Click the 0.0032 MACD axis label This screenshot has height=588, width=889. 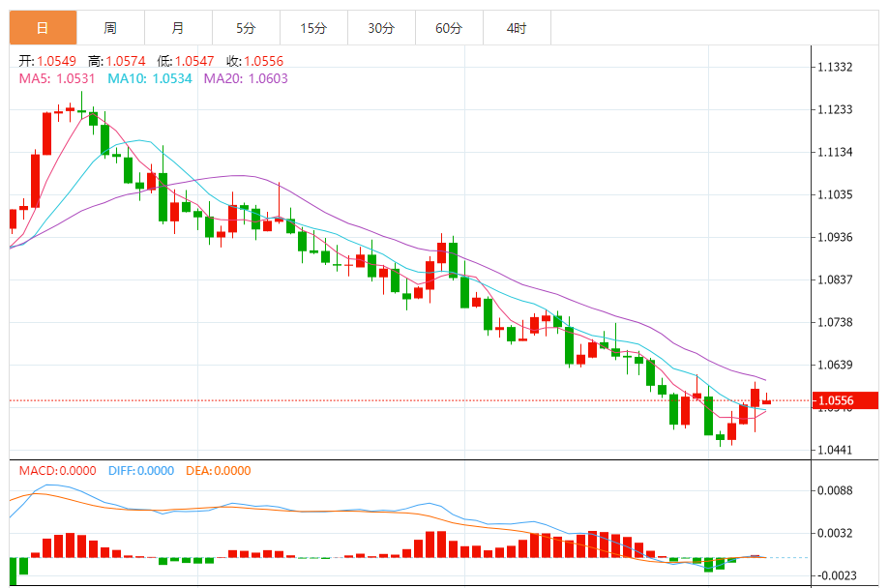pos(835,533)
